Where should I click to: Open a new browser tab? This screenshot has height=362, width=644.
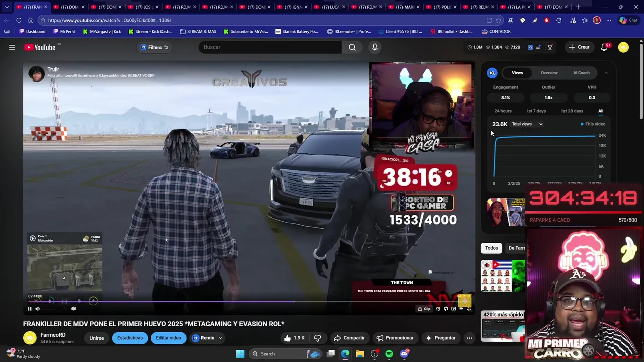(578, 7)
